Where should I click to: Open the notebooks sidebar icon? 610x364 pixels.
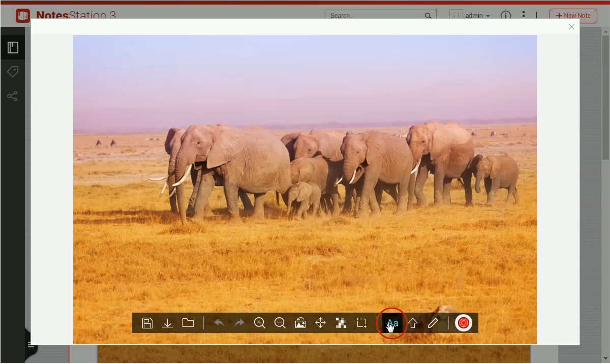pos(13,48)
